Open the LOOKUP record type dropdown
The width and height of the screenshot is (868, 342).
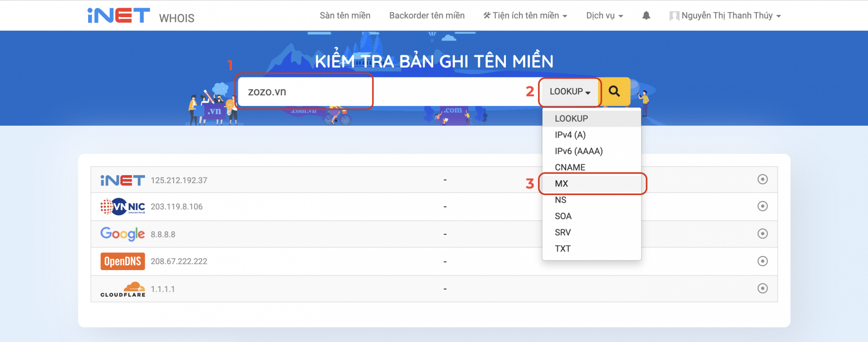pyautogui.click(x=570, y=91)
